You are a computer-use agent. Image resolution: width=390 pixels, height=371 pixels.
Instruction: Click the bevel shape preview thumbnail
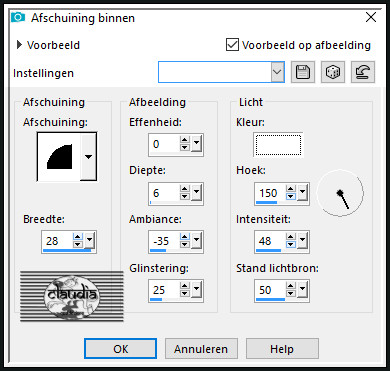pos(59,157)
